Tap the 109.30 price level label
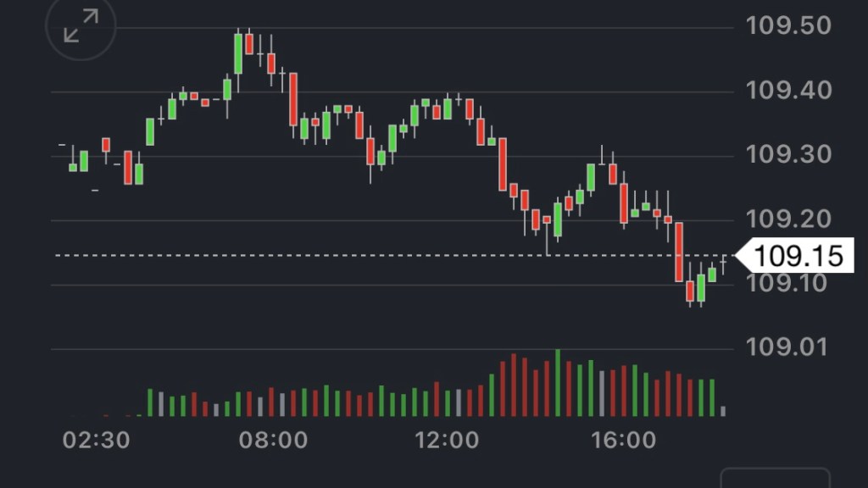The image size is (868, 488). pos(787,155)
